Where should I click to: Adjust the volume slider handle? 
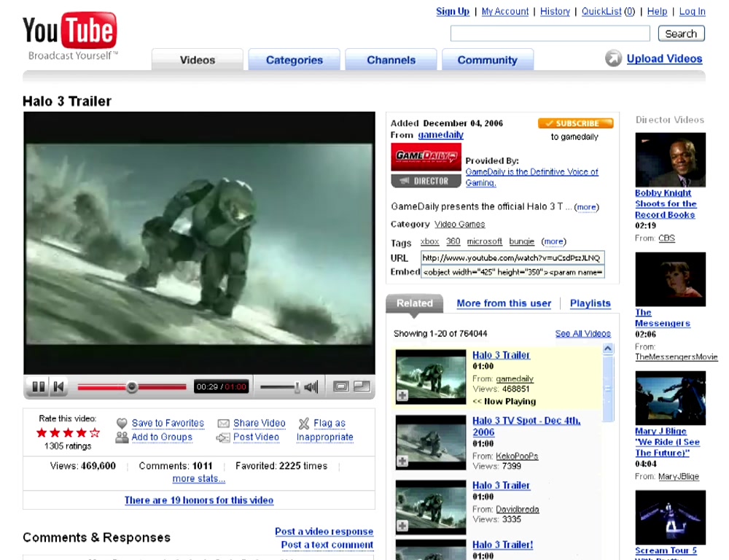297,387
